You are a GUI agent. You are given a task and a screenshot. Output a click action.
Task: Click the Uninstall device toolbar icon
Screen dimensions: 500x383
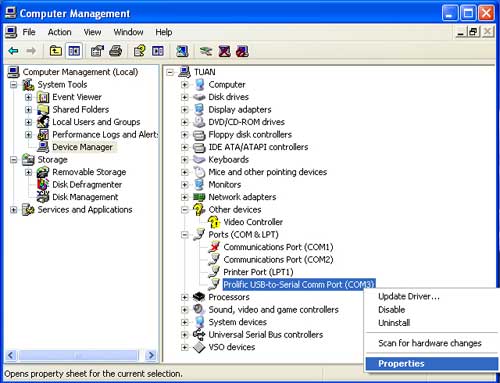[224, 51]
